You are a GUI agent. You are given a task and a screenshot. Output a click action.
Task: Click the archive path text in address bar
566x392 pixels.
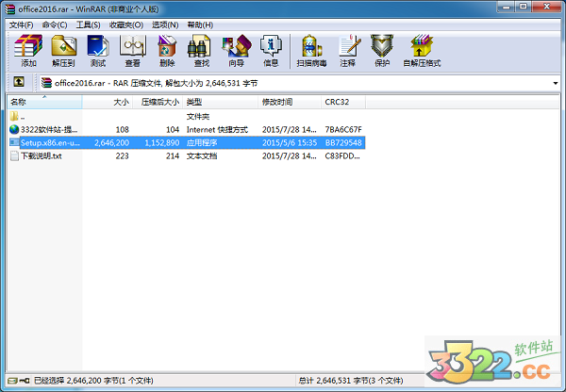157,83
